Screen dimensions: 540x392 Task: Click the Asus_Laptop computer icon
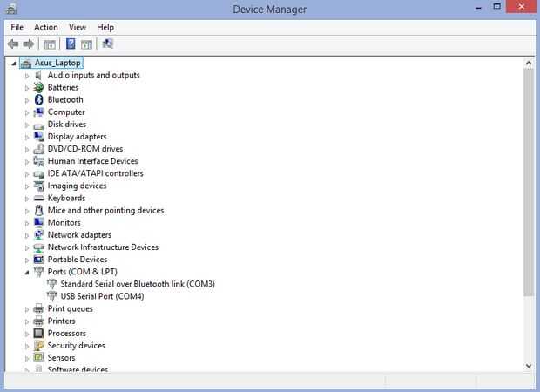coord(26,63)
